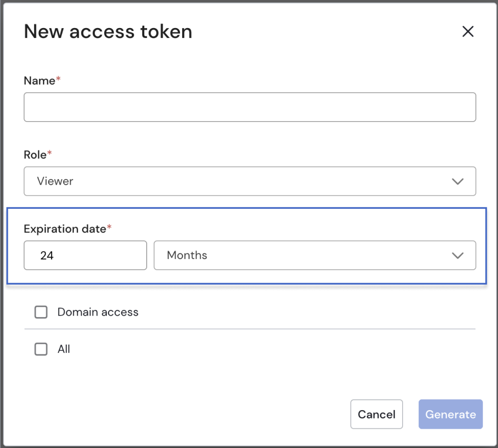This screenshot has width=498, height=448.
Task: Click the value 24 in expiration field
Action: (47, 255)
